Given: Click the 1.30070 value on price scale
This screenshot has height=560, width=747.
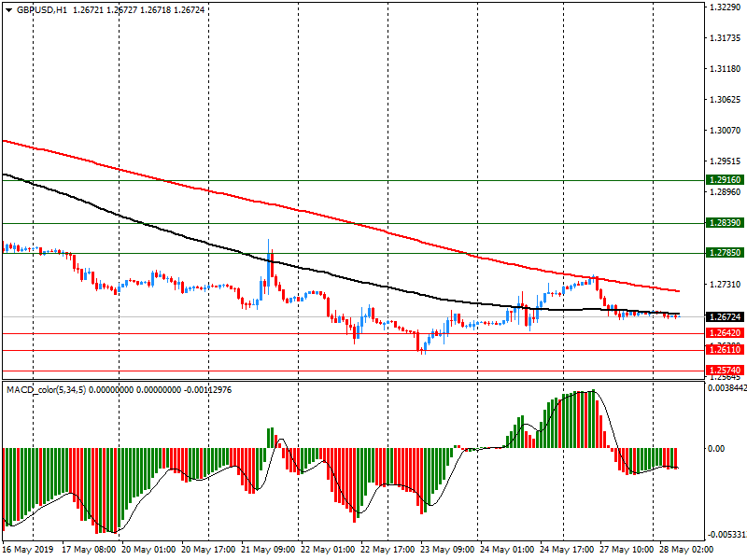Looking at the screenshot, I should [x=725, y=100].
